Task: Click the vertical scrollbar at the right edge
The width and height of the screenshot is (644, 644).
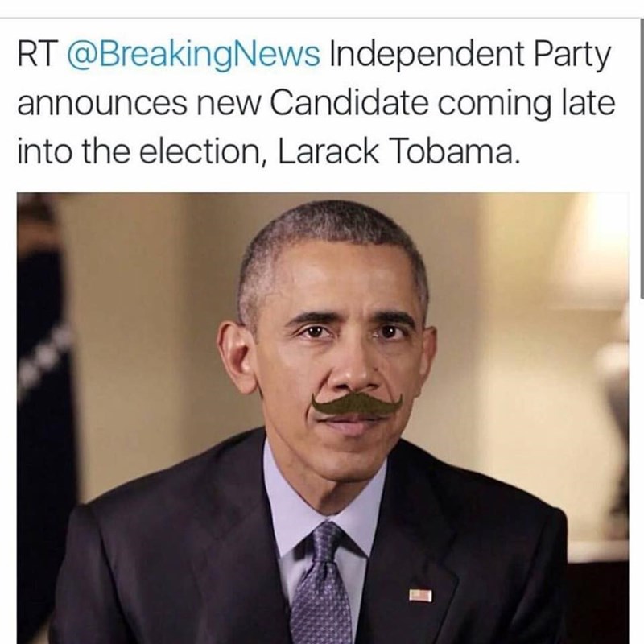Action: coord(642,156)
